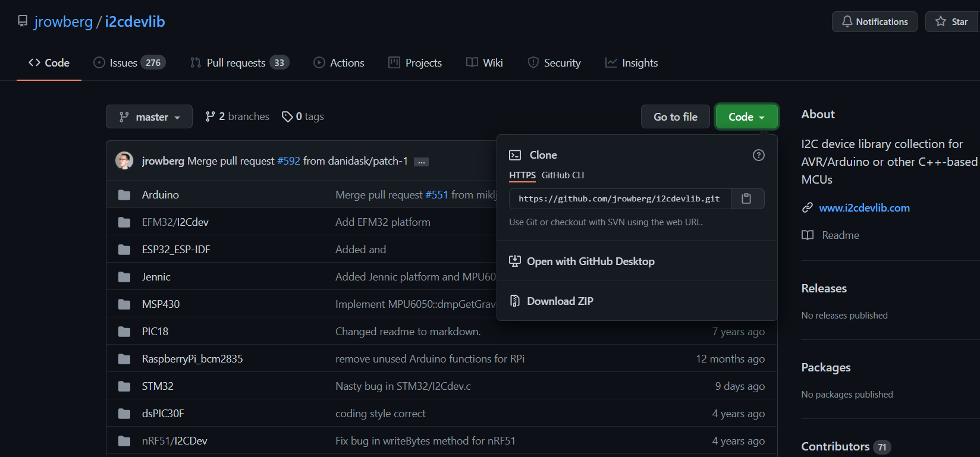Image resolution: width=980 pixels, height=457 pixels.
Task: Click the jrowberg avatar thumbnail
Action: pyautogui.click(x=124, y=161)
